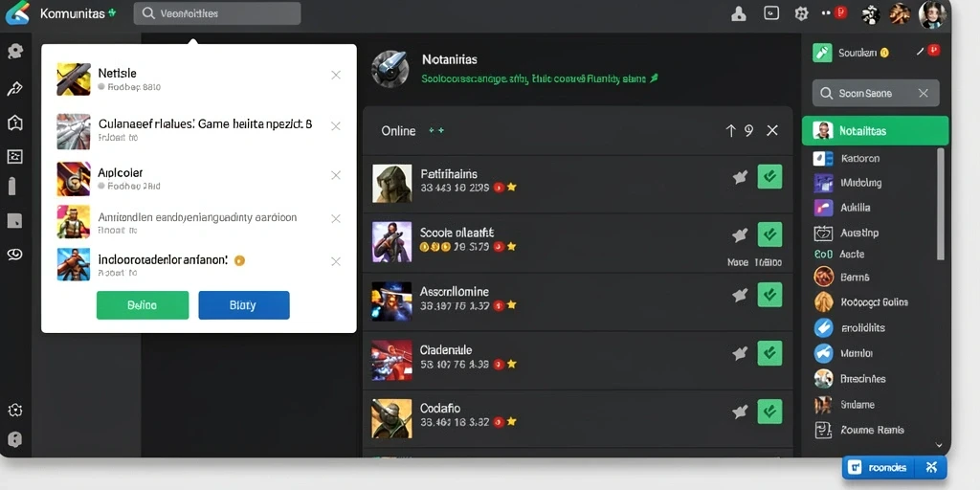Image resolution: width=980 pixels, height=490 pixels.
Task: Click the Komunitas logo icon
Action: tap(17, 13)
